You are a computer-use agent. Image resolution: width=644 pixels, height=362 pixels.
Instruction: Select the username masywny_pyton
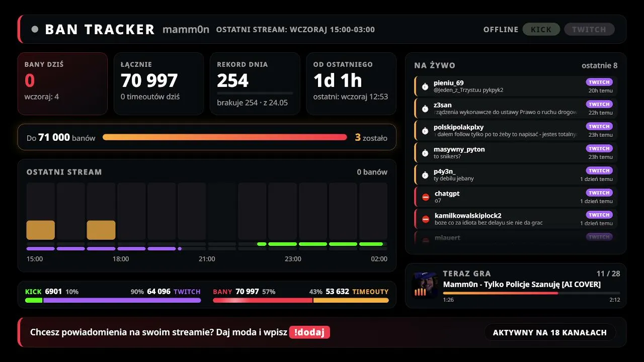pyautogui.click(x=459, y=149)
